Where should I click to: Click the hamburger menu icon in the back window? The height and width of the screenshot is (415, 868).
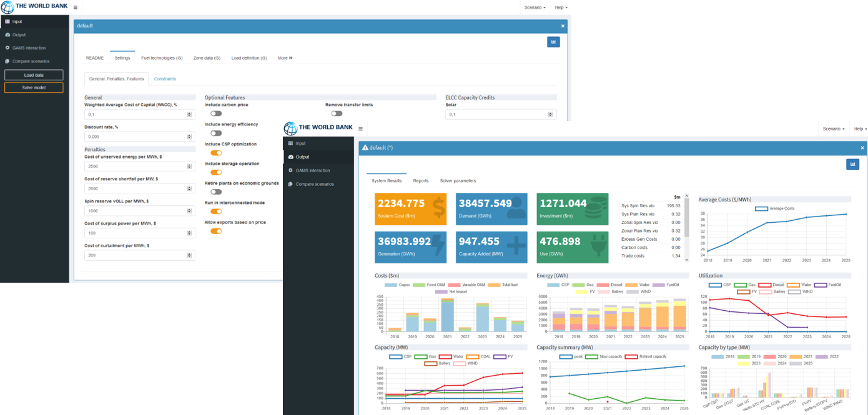point(76,7)
